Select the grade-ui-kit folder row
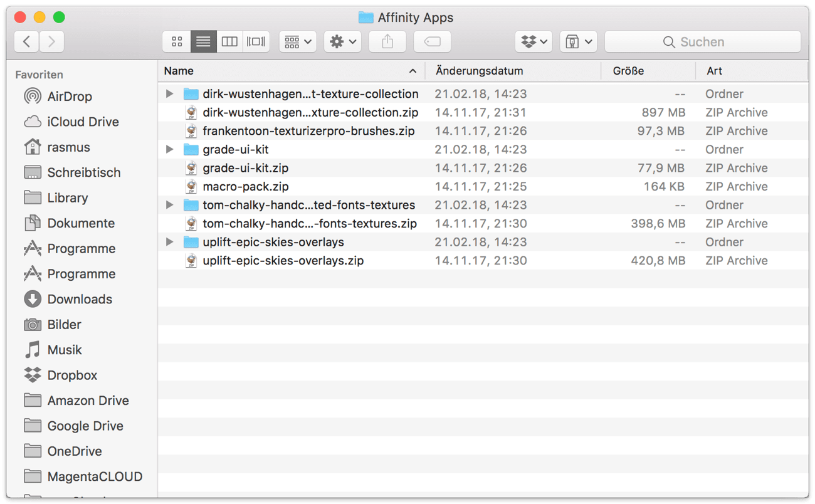This screenshot has height=504, width=815. coord(483,149)
